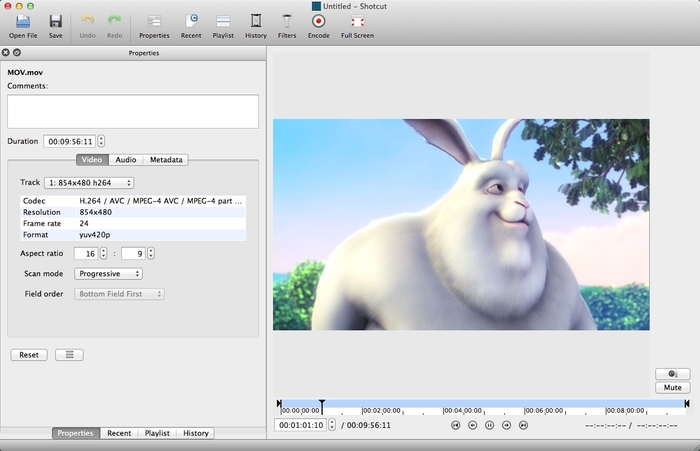Screen dimensions: 700x451
Task: Pause playback with the center transport button
Action: (x=490, y=425)
